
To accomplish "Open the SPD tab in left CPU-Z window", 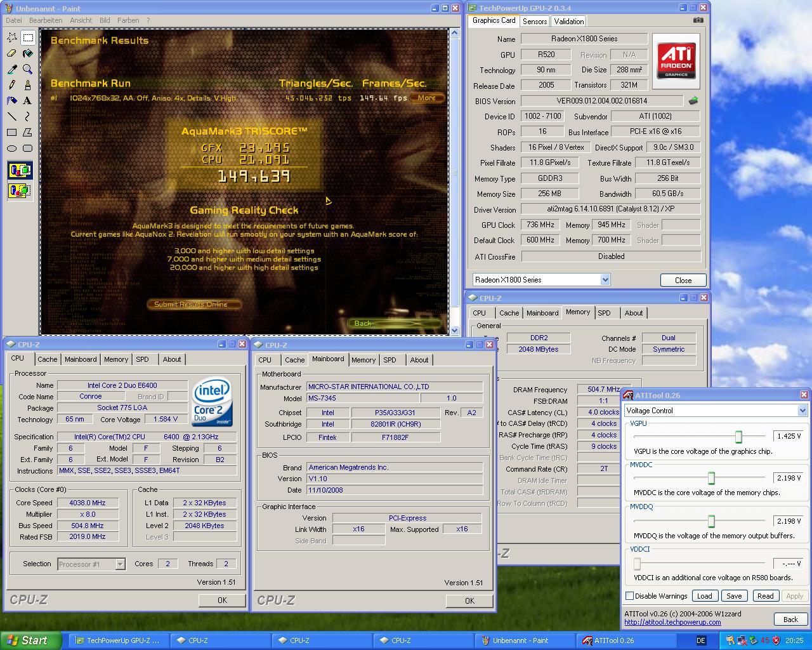I will (143, 359).
